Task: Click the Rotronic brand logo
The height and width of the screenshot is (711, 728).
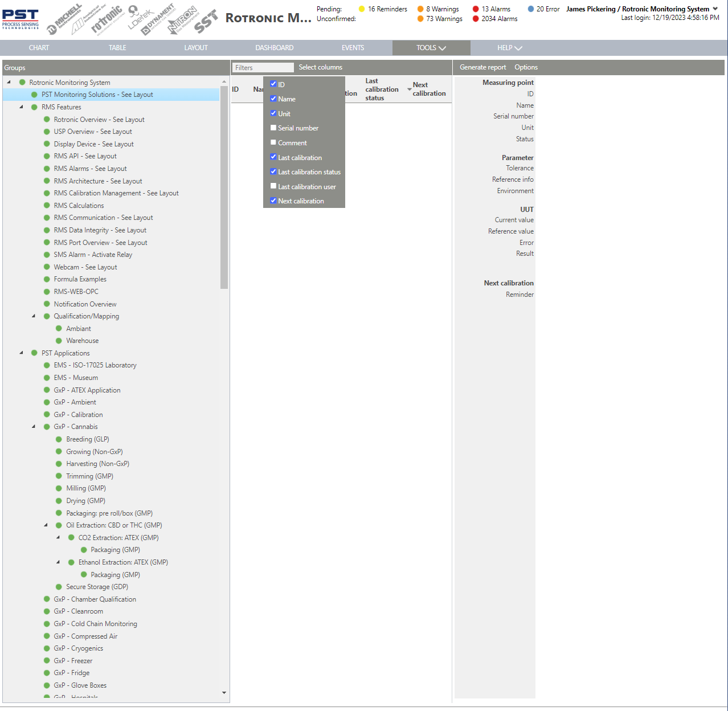Action: [x=107, y=19]
